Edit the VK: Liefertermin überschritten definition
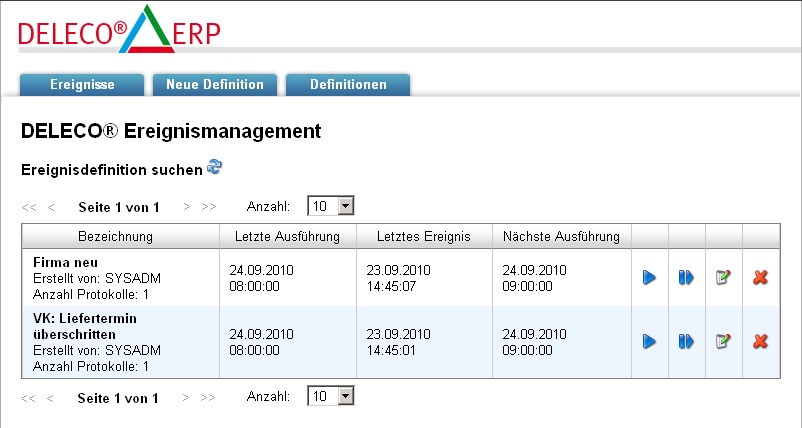 pos(723,342)
